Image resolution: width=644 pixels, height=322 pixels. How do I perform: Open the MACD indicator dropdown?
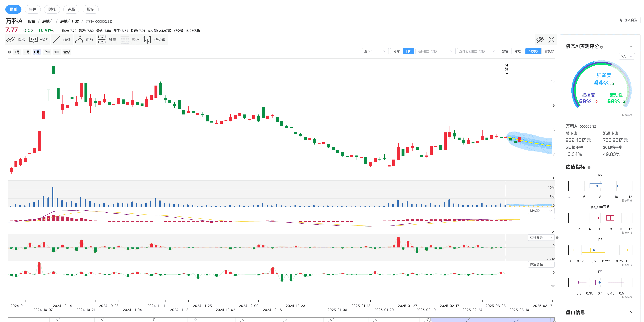click(541, 211)
